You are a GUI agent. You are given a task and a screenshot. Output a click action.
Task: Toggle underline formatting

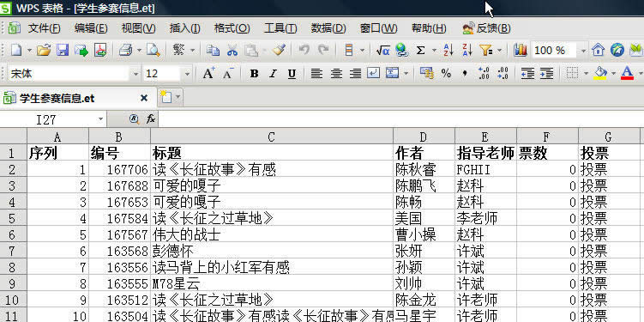coord(292,74)
